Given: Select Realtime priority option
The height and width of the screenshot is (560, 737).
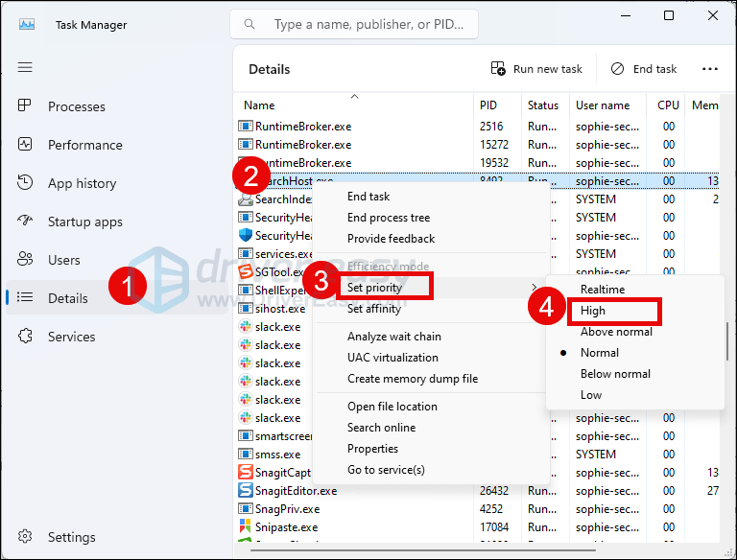Looking at the screenshot, I should pyautogui.click(x=603, y=290).
